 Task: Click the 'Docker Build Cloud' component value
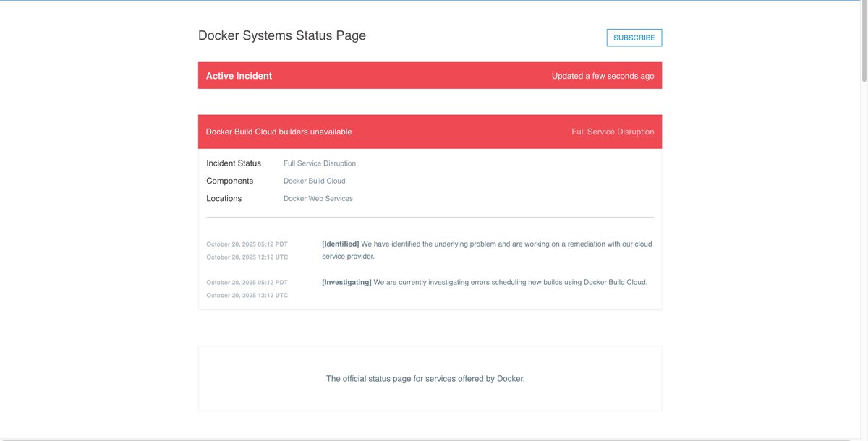click(x=315, y=181)
